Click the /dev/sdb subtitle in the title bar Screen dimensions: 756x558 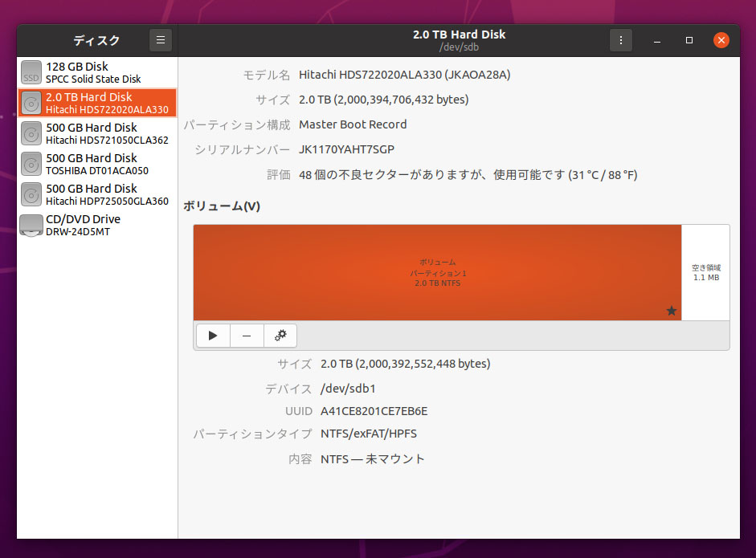click(x=459, y=47)
